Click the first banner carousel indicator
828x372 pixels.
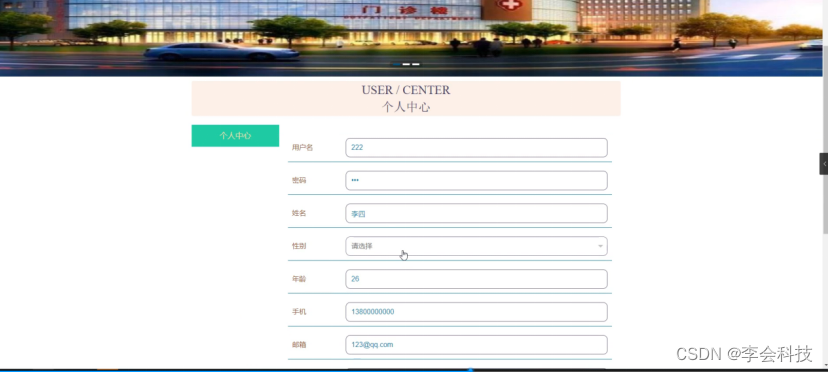point(396,64)
